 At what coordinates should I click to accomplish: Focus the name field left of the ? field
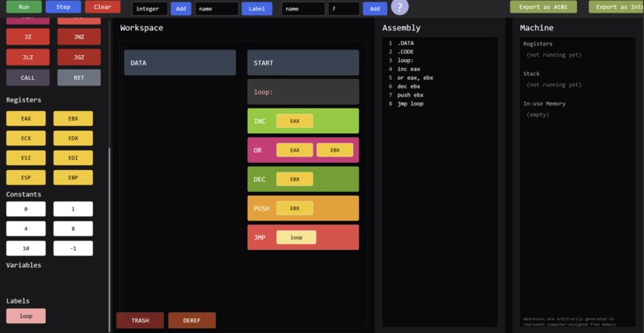[303, 9]
